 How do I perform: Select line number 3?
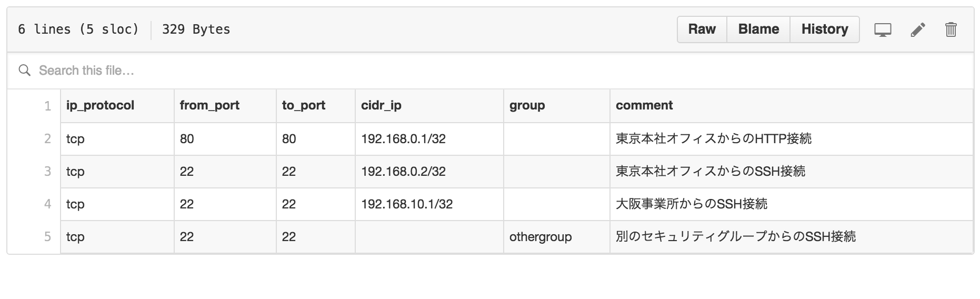[47, 171]
